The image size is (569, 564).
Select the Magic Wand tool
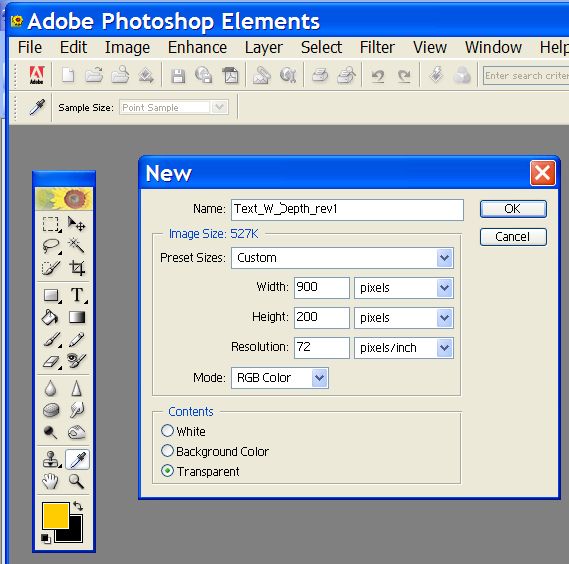(77, 246)
